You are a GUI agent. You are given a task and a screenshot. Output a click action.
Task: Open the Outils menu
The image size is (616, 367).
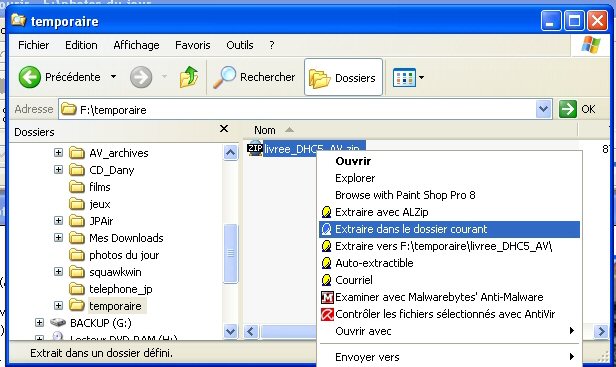pos(240,45)
